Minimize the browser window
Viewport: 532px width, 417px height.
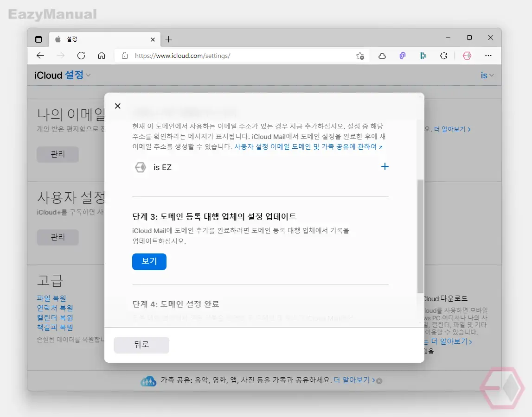coord(448,38)
